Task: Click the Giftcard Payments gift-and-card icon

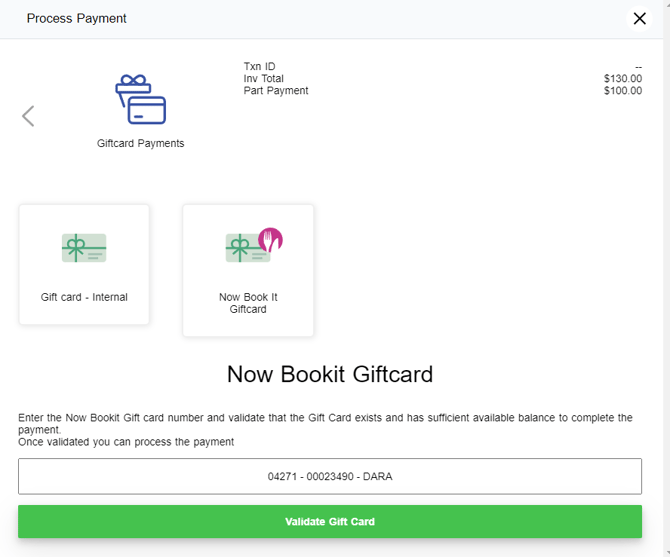Action: click(141, 100)
